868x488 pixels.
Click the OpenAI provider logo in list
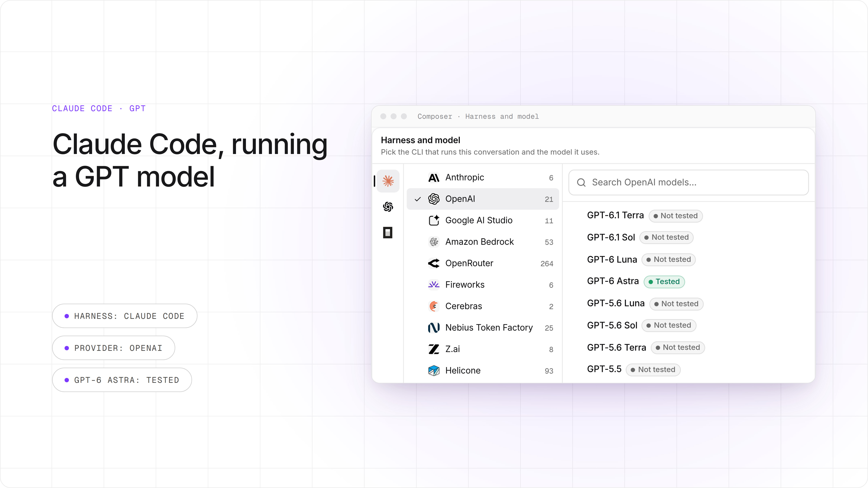click(434, 199)
